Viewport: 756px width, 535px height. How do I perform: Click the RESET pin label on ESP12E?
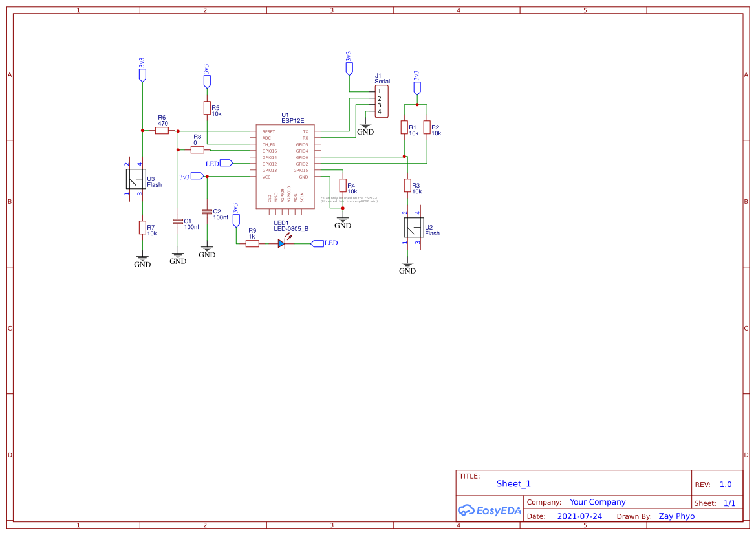click(268, 132)
